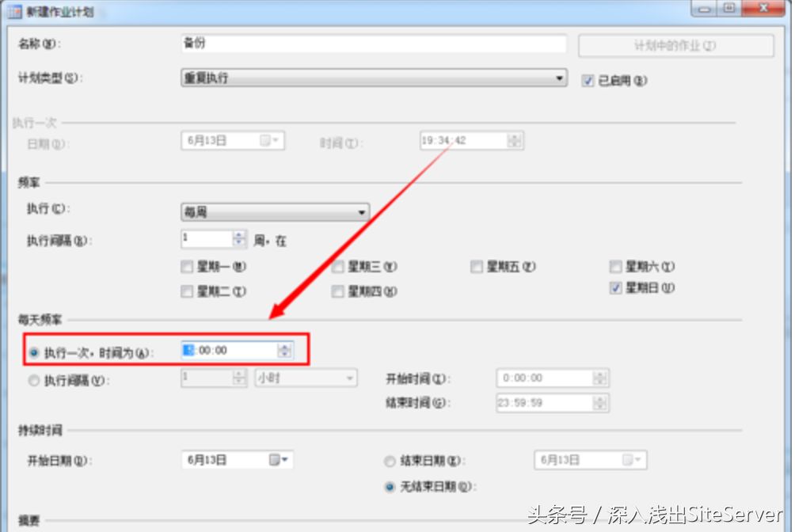Select the 结束日期 radio option
The image size is (795, 532).
pyautogui.click(x=390, y=460)
